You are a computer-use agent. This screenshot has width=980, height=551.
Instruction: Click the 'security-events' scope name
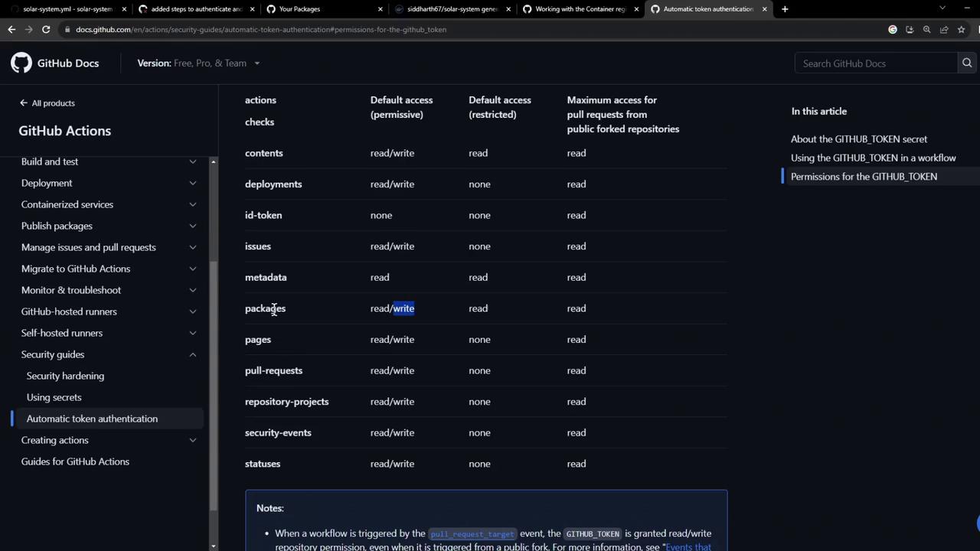pyautogui.click(x=278, y=432)
